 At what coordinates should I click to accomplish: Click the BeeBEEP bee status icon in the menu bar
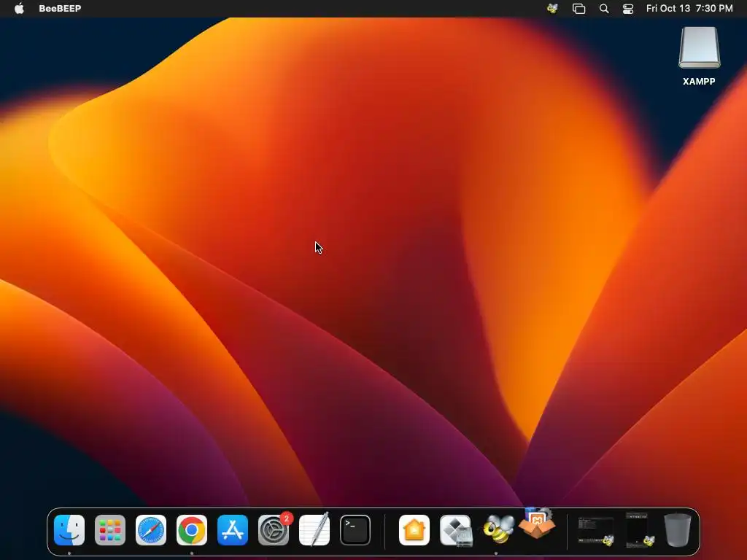(553, 8)
